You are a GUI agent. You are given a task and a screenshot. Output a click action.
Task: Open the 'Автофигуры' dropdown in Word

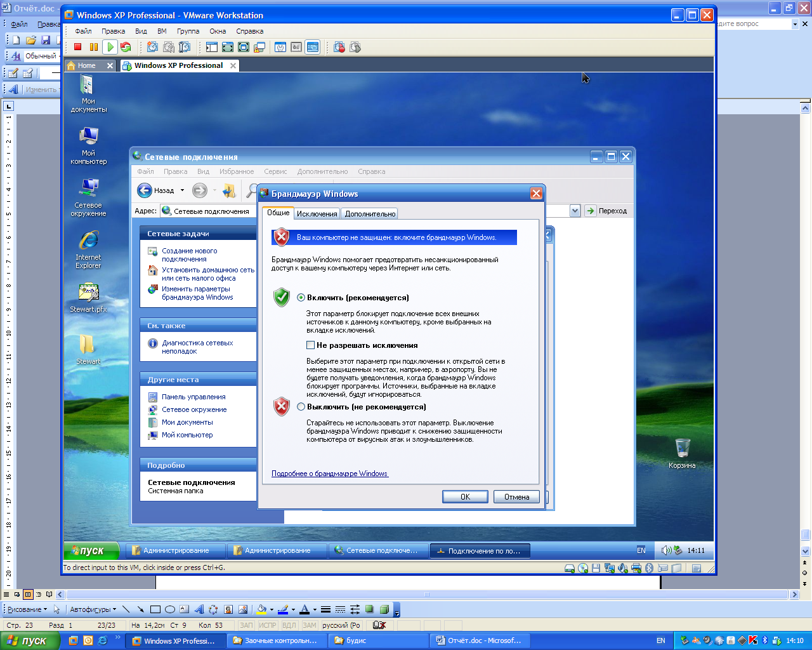pos(93,609)
